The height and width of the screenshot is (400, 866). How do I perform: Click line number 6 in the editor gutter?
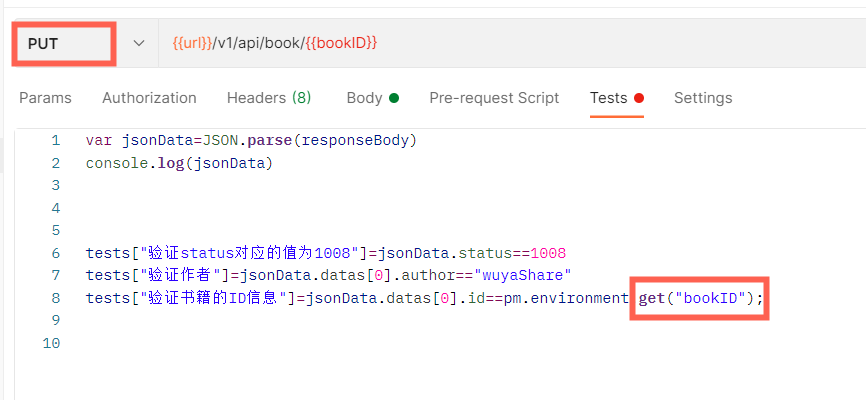point(56,253)
